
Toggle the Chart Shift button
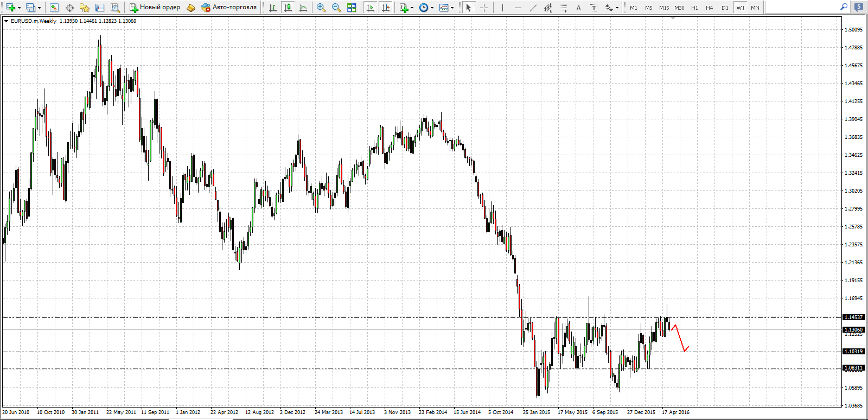[x=386, y=8]
